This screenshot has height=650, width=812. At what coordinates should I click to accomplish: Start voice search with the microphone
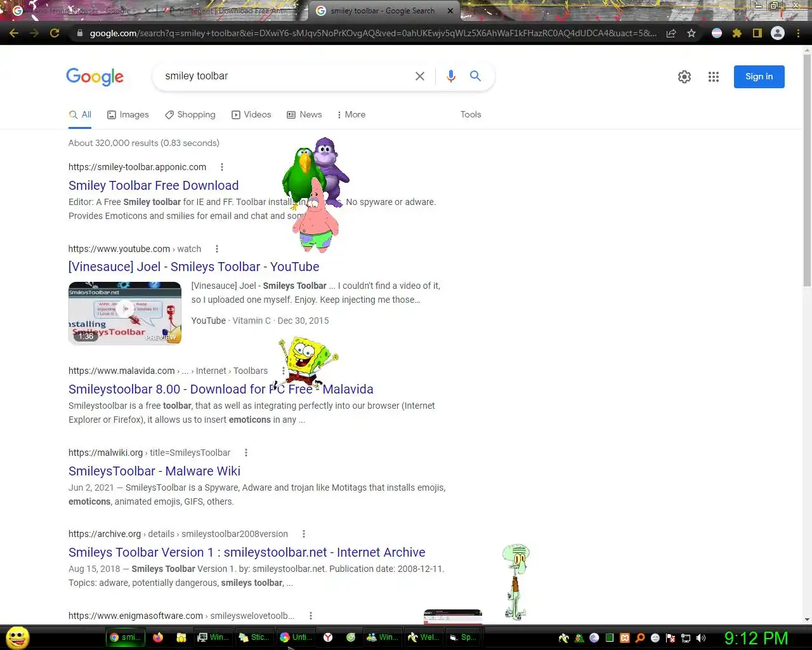click(451, 76)
